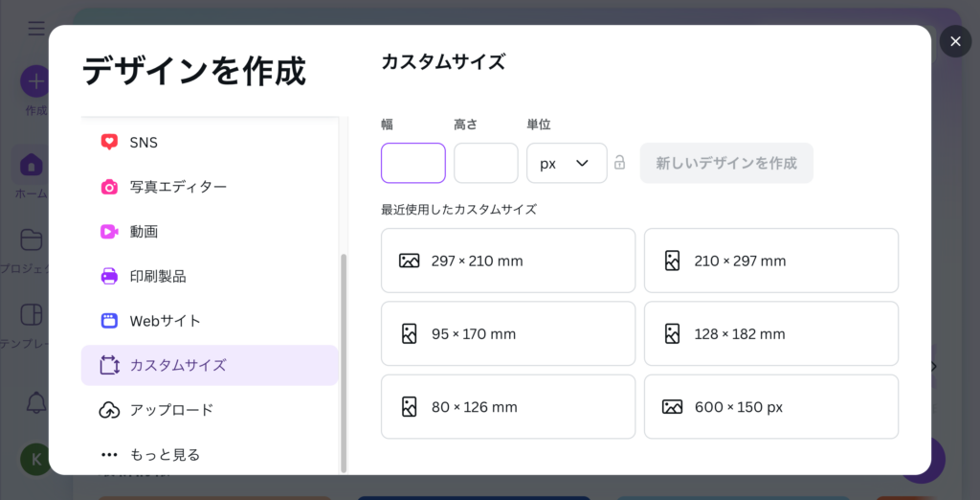Click the 動画 video icon
Image resolution: width=980 pixels, height=500 pixels.
[109, 231]
